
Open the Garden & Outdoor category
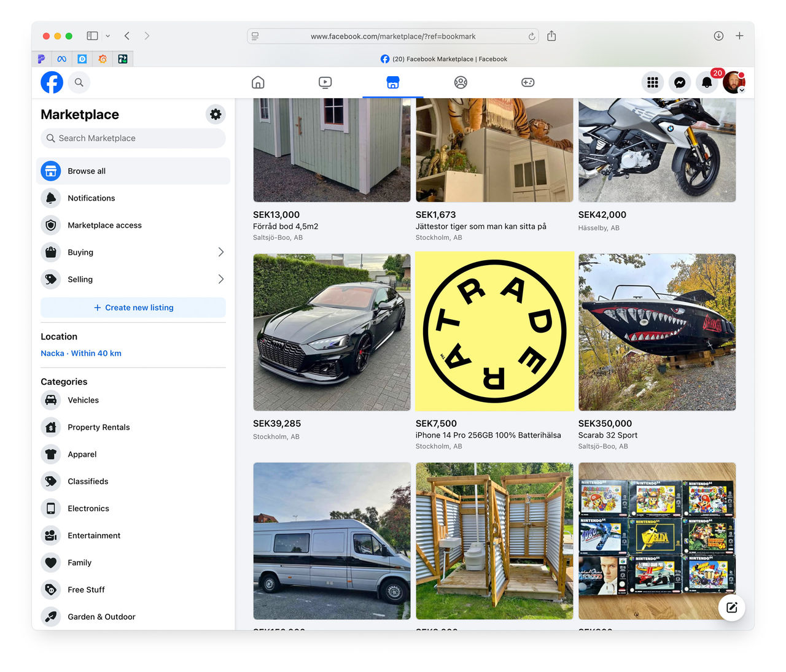(x=133, y=616)
